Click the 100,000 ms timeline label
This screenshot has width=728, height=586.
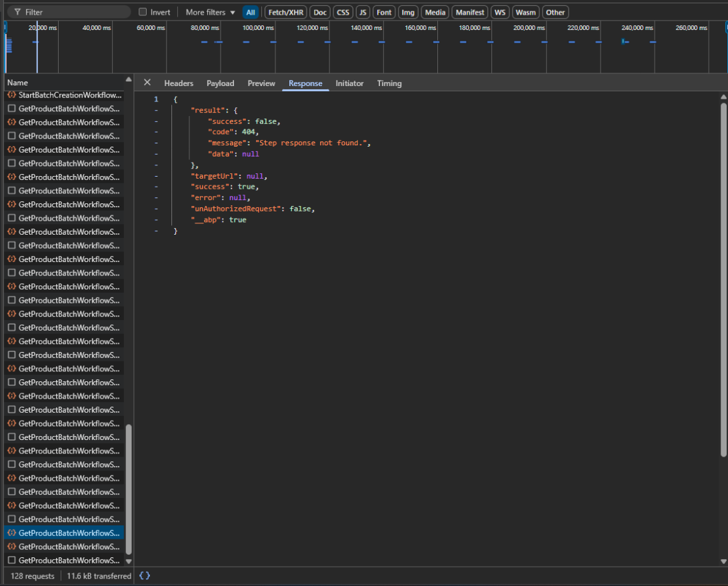(258, 28)
